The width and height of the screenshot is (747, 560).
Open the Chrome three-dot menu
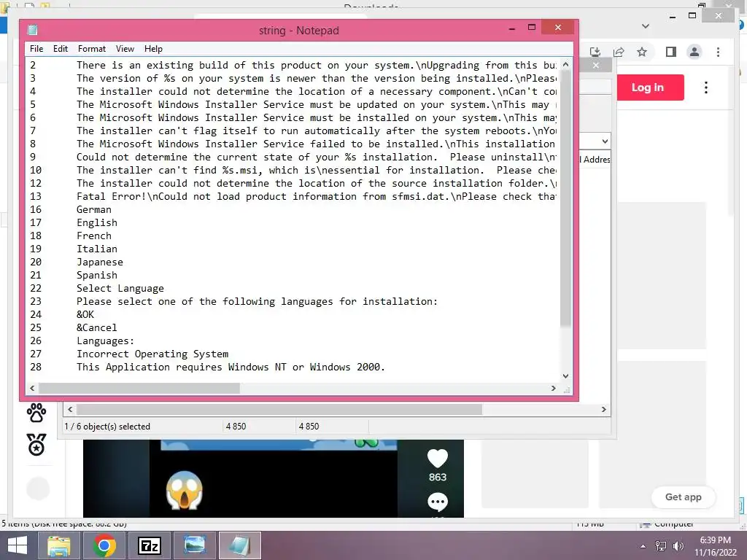coord(718,52)
